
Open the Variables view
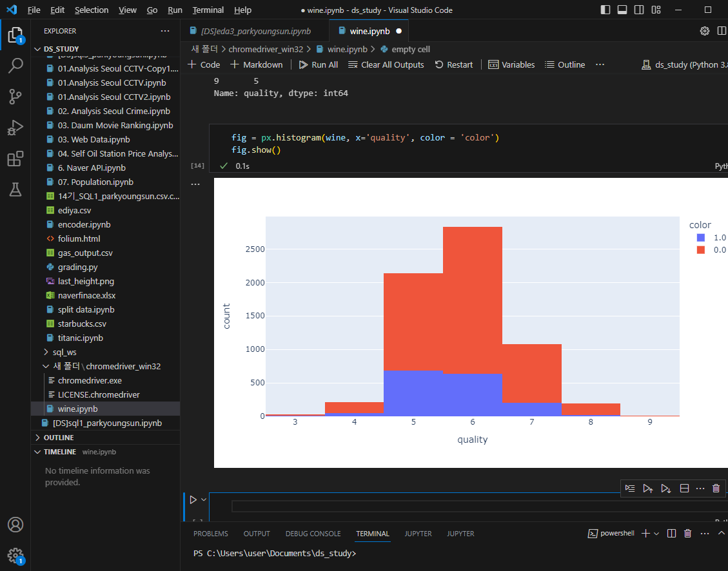pos(511,64)
